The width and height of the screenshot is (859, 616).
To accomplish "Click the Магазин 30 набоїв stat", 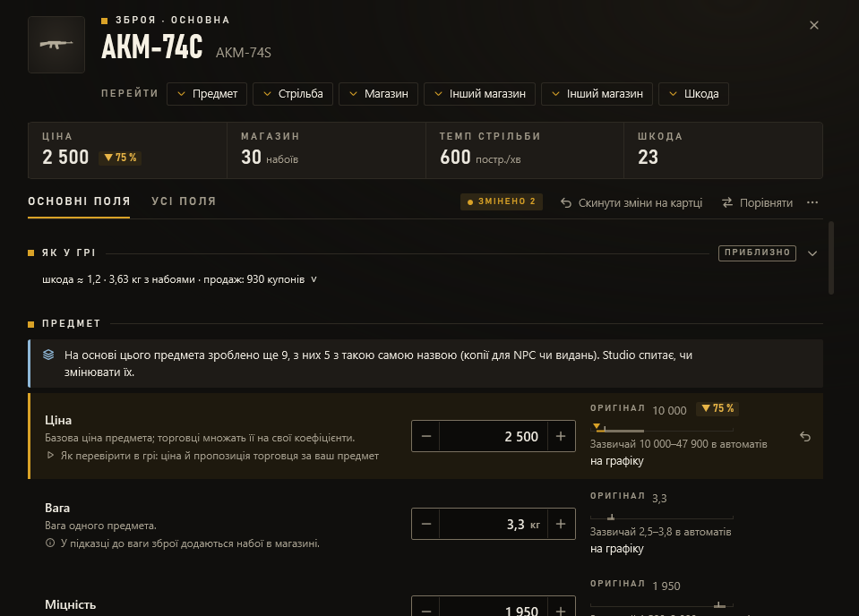I will point(326,150).
